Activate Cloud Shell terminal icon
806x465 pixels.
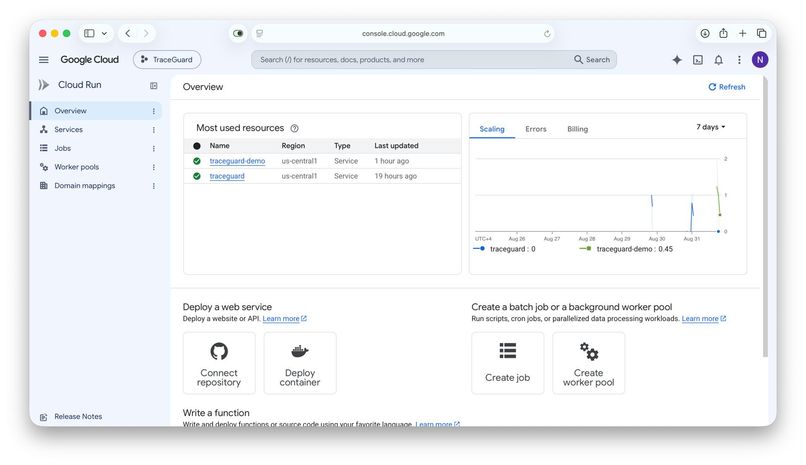pyautogui.click(x=698, y=60)
